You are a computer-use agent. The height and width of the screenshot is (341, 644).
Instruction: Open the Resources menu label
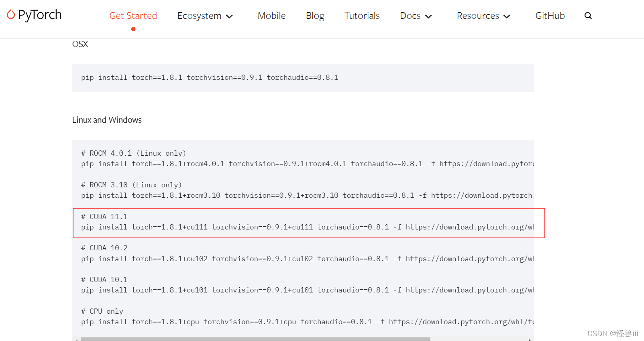(x=478, y=16)
